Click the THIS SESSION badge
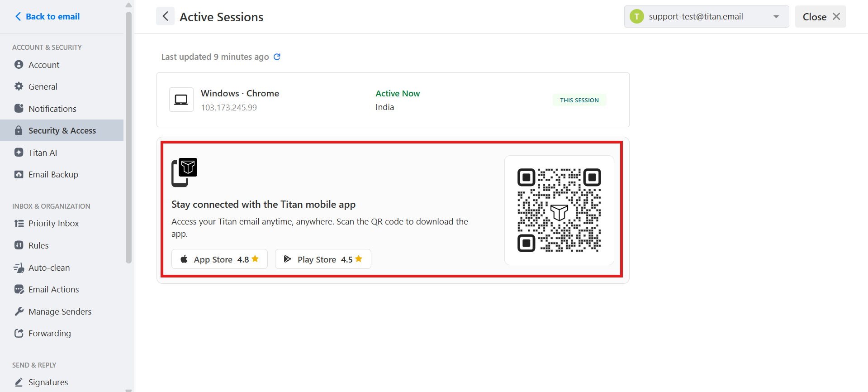This screenshot has height=392, width=868. [x=579, y=100]
